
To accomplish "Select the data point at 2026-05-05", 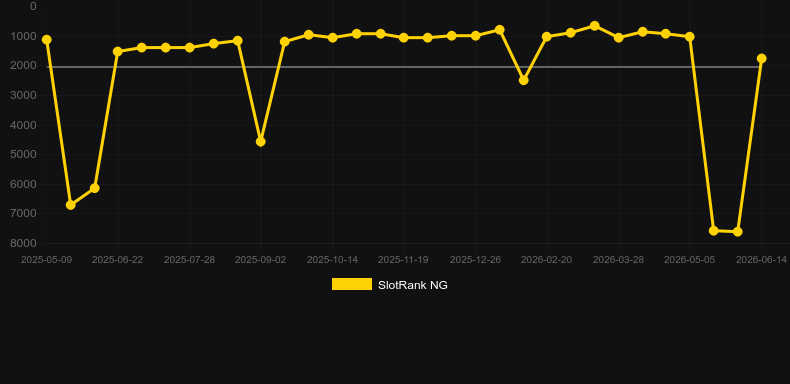I will click(x=690, y=37).
